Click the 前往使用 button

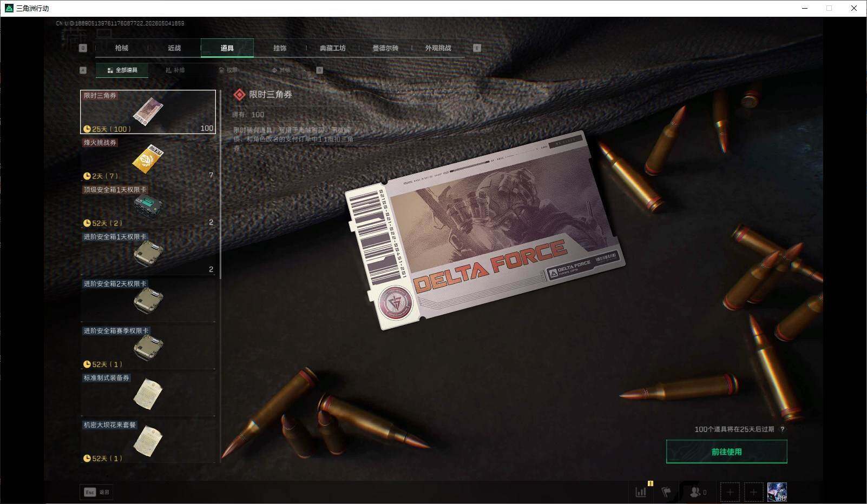[x=726, y=452]
